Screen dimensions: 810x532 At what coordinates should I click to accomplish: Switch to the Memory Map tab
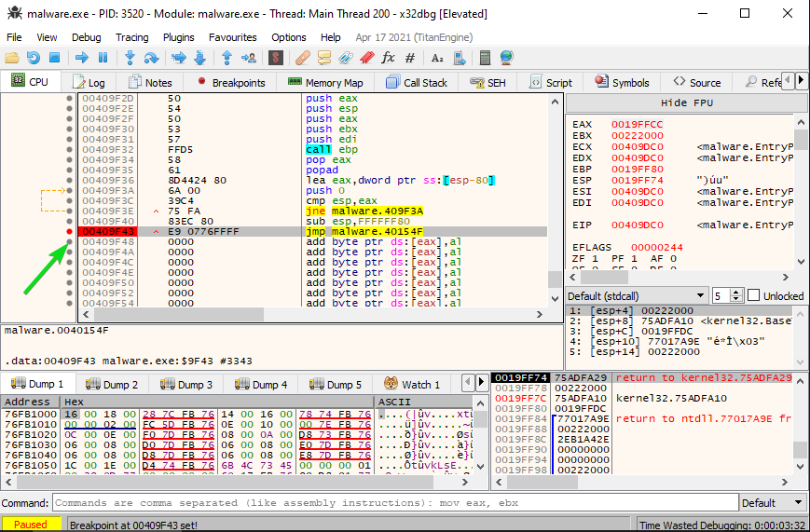coord(325,82)
